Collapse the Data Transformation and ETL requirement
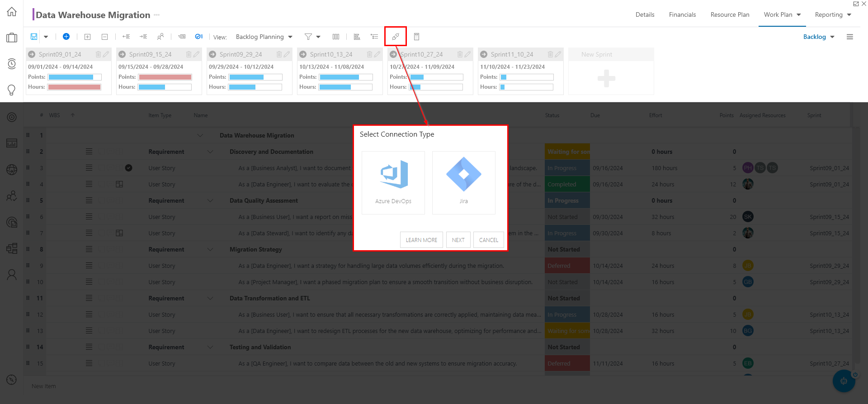This screenshot has height=404, width=868. [210, 298]
